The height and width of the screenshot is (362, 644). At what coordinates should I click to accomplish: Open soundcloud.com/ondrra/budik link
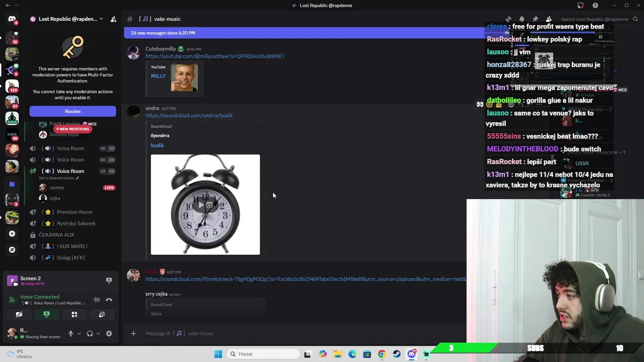[189, 116]
